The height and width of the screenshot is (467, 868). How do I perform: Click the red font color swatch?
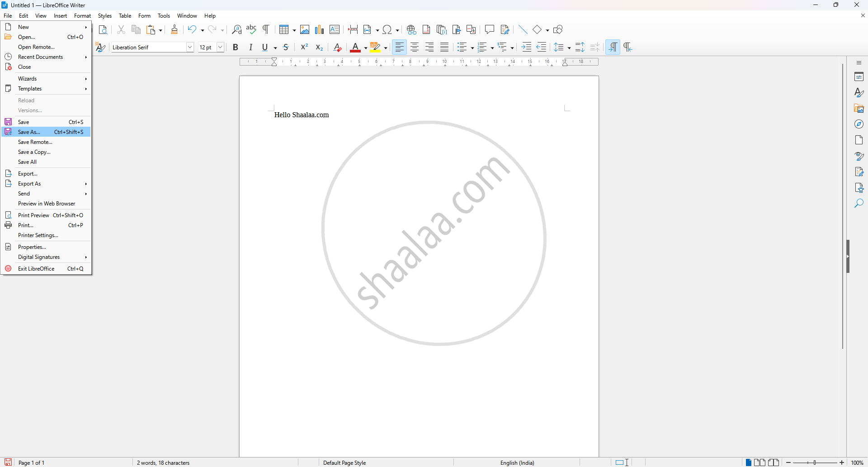(x=355, y=48)
